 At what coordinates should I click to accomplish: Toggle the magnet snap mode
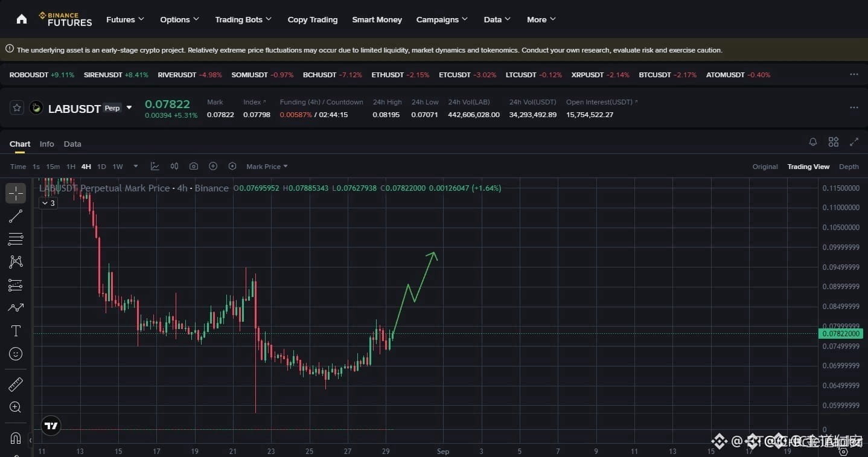click(16, 438)
